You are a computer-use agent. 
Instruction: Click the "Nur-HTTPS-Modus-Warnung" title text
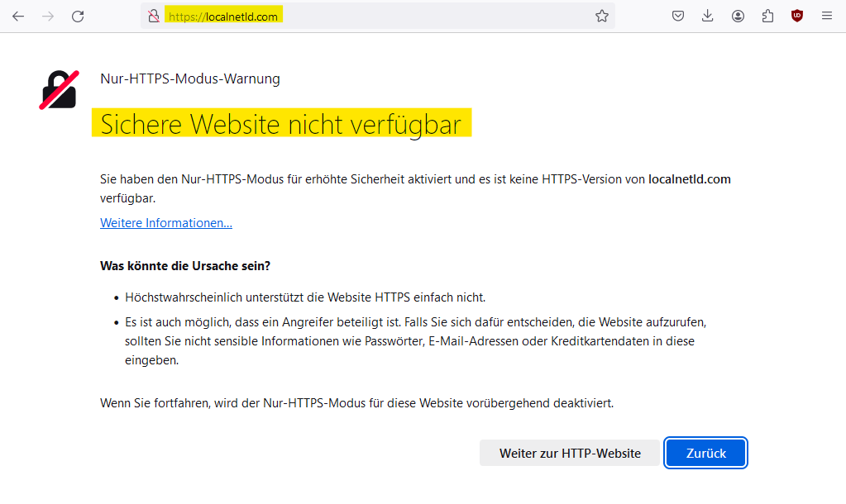190,79
